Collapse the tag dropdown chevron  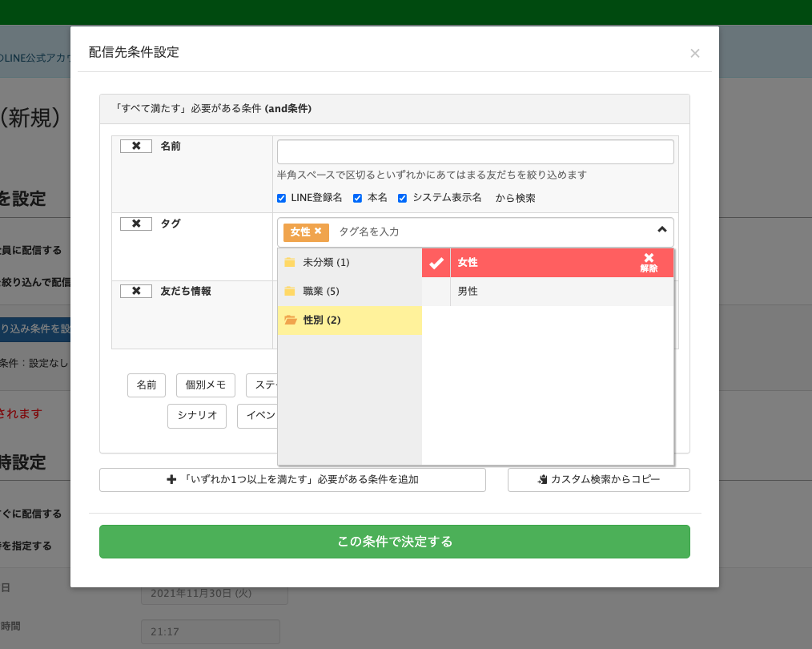661,229
